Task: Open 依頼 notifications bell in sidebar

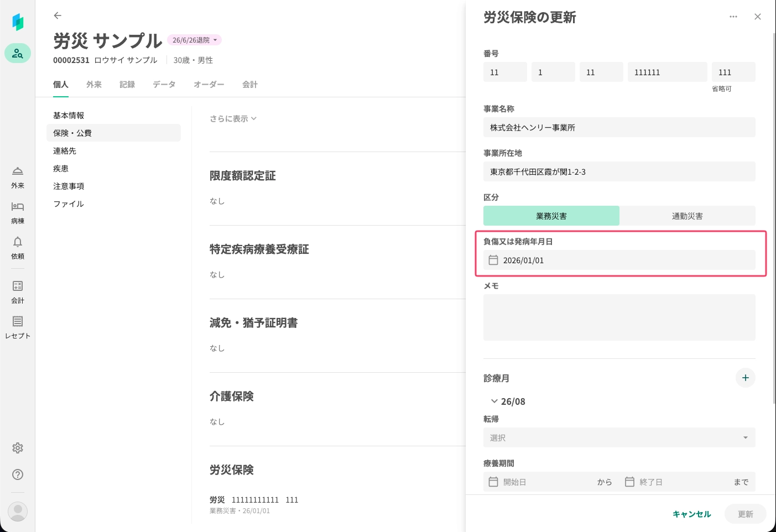Action: pyautogui.click(x=18, y=248)
